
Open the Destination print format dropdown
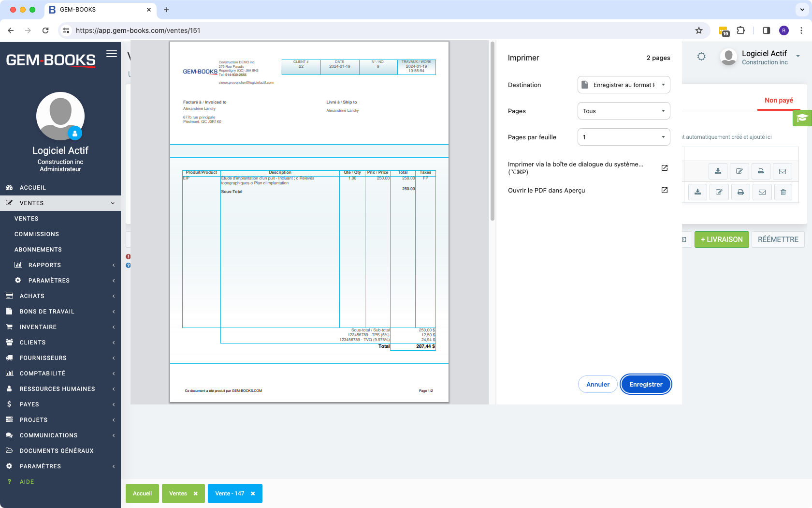[623, 85]
